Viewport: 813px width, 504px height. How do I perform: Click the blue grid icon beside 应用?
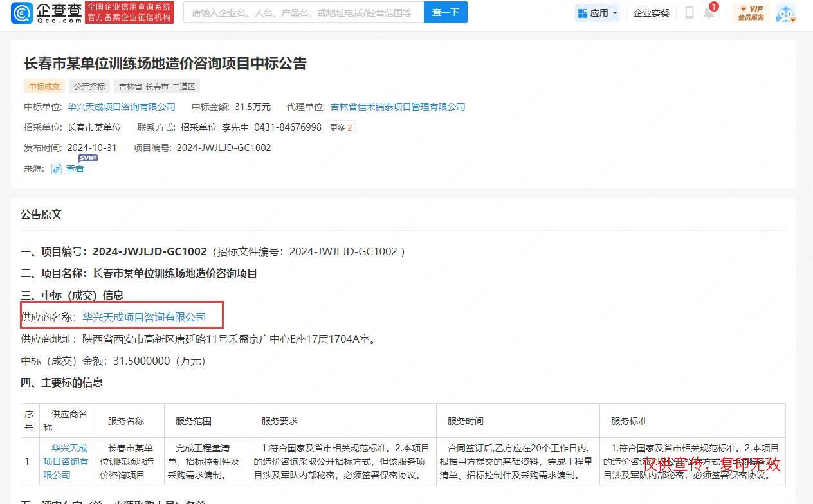(x=583, y=13)
